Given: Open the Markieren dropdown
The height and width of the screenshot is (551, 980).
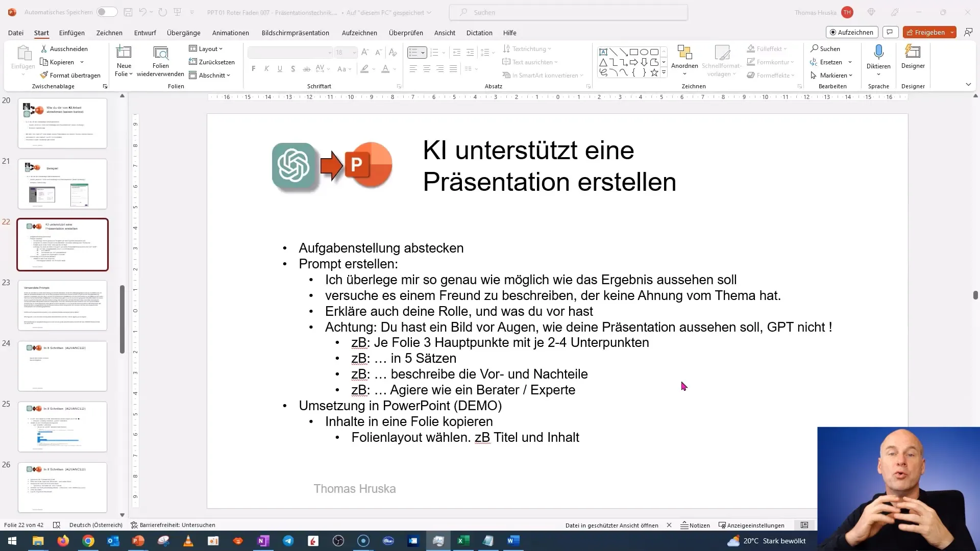Looking at the screenshot, I should click(x=831, y=76).
